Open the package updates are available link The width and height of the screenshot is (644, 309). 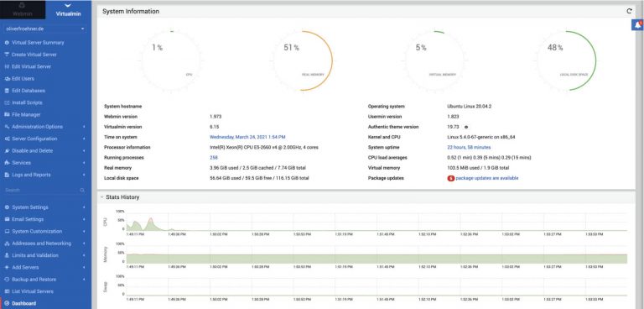pyautogui.click(x=487, y=178)
